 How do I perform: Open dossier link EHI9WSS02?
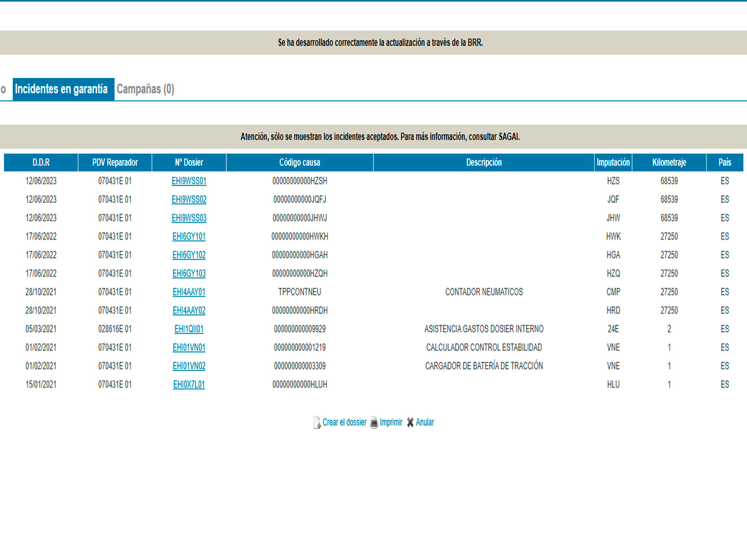(x=189, y=199)
